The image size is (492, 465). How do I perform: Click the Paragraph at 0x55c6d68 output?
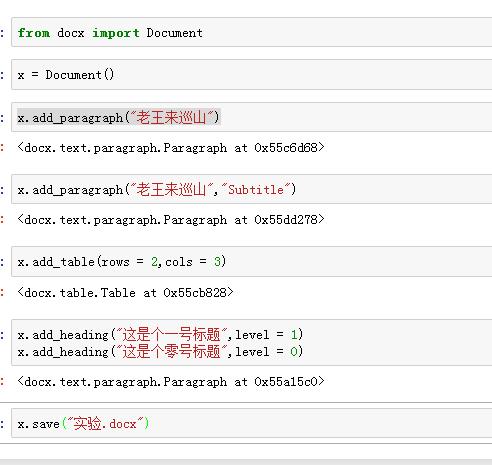[171, 147]
